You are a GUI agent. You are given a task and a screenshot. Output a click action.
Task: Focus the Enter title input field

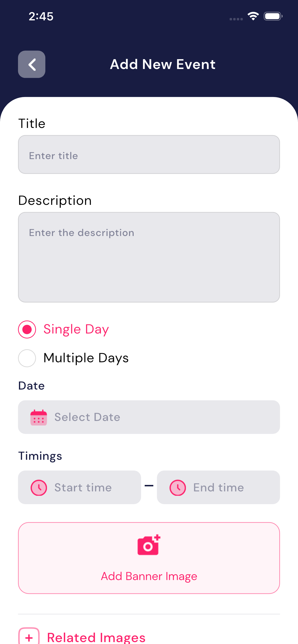tap(149, 155)
